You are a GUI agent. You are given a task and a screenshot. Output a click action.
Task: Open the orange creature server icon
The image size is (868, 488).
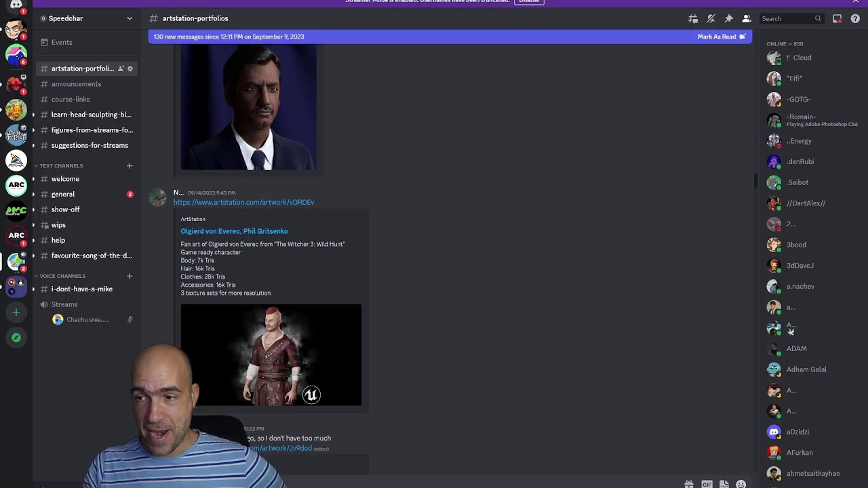16,108
